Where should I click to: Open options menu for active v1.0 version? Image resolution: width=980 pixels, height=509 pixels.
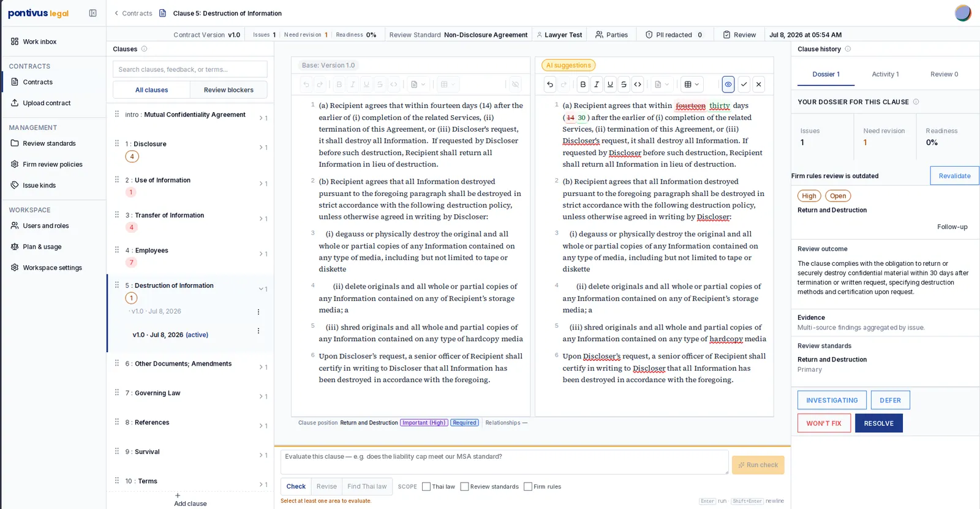click(258, 331)
